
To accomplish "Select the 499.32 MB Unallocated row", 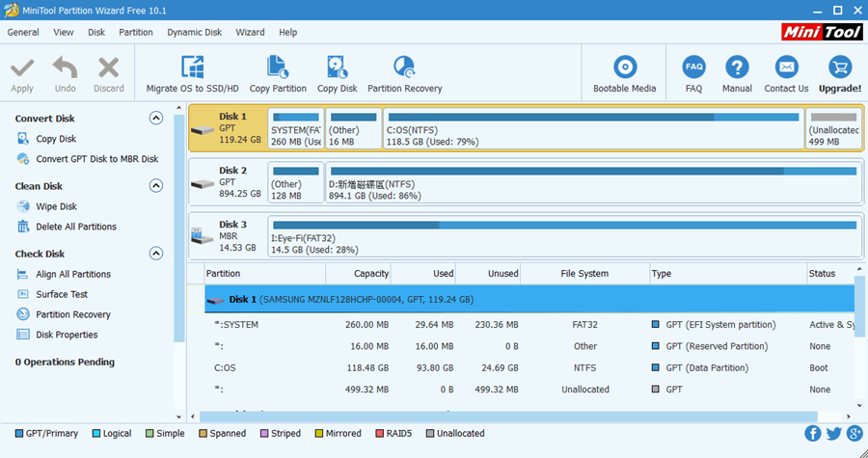I will click(x=529, y=390).
